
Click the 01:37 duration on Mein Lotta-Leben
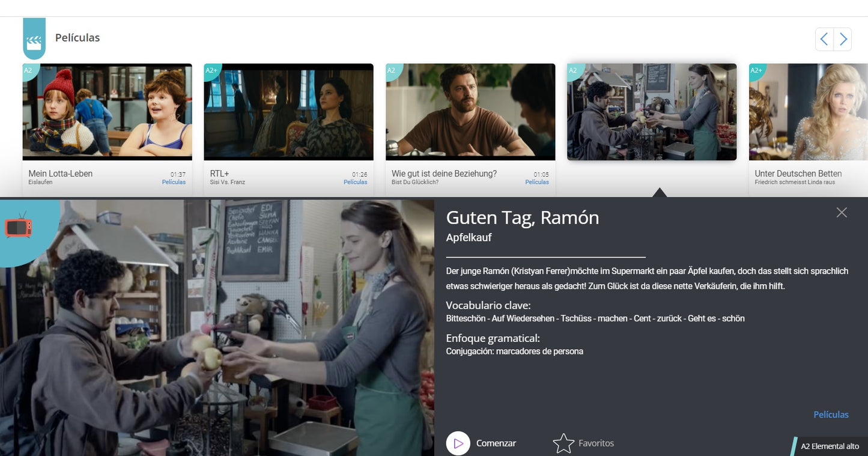pyautogui.click(x=178, y=175)
